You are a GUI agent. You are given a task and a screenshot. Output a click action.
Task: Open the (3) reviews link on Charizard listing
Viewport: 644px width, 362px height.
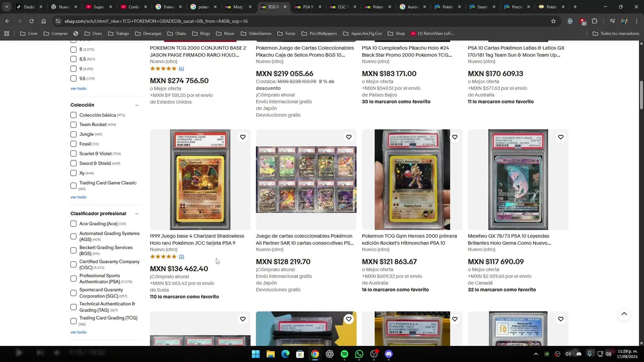pos(181,256)
